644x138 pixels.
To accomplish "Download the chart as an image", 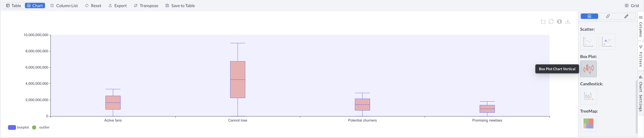I will click(x=568, y=22).
